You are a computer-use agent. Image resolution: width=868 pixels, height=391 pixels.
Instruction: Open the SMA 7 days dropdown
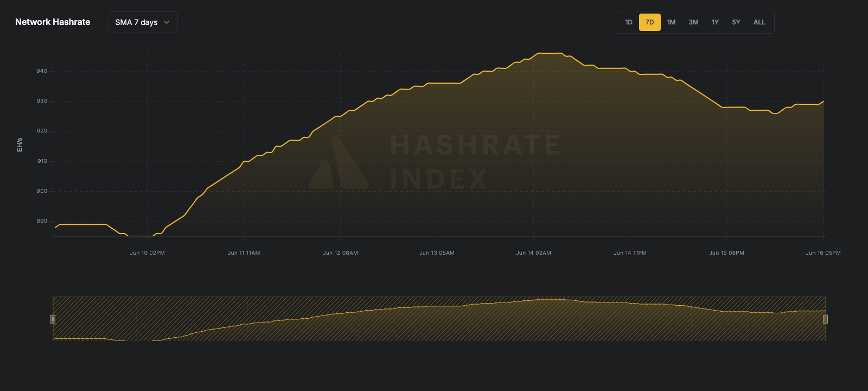click(x=143, y=22)
